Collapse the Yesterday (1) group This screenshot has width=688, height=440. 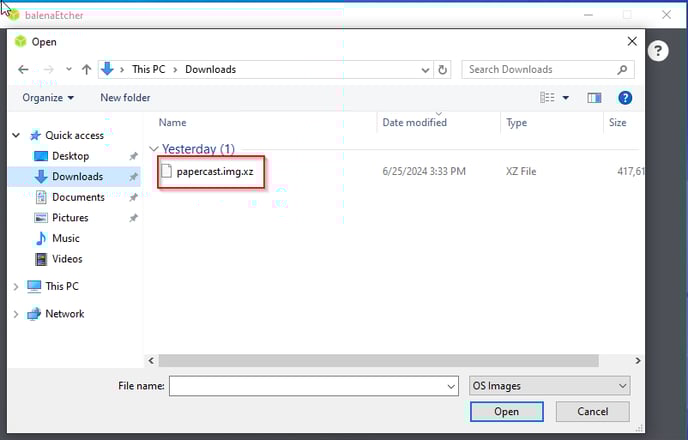pos(153,149)
